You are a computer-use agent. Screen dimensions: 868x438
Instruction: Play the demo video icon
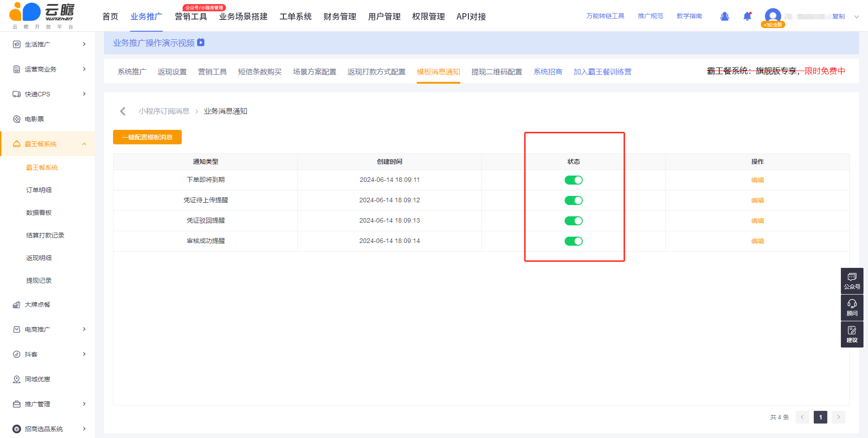coord(201,43)
